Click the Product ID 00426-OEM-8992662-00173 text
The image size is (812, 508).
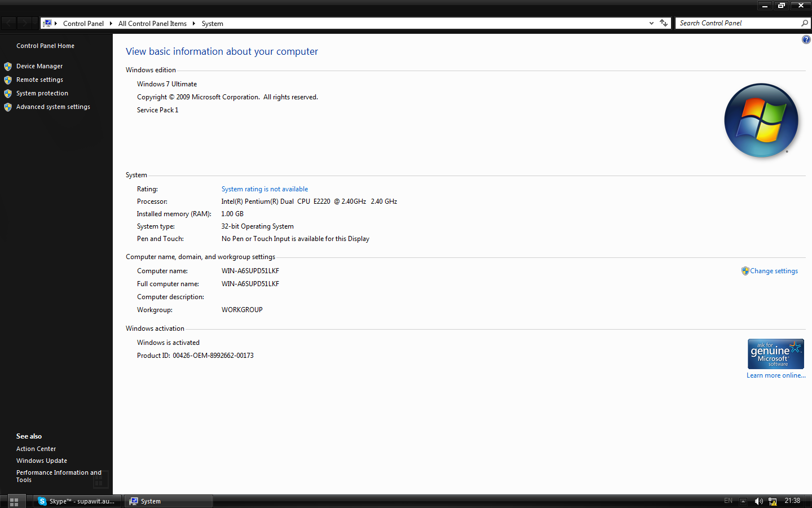coord(195,356)
